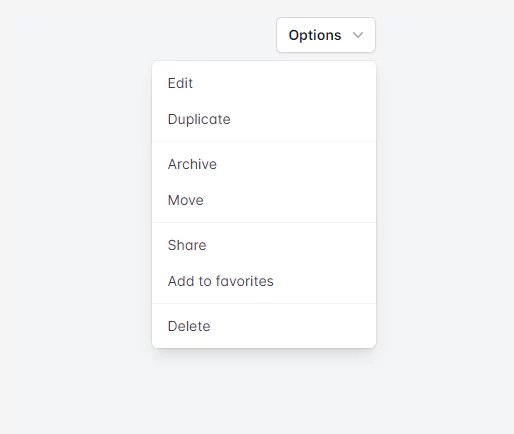Toggle the Options menu closed
This screenshot has width=514, height=434.
326,35
